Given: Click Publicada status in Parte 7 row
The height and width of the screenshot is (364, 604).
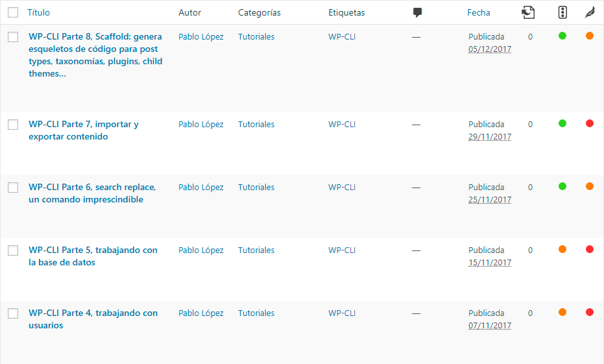Looking at the screenshot, I should [486, 124].
